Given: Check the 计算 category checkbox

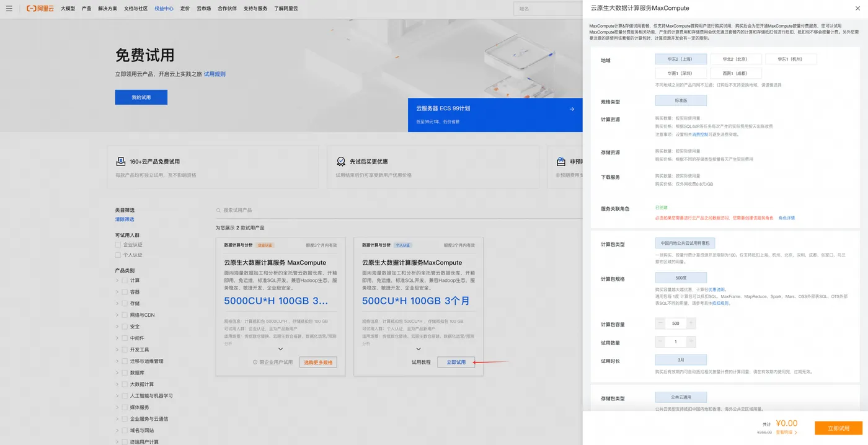Looking at the screenshot, I should 125,281.
